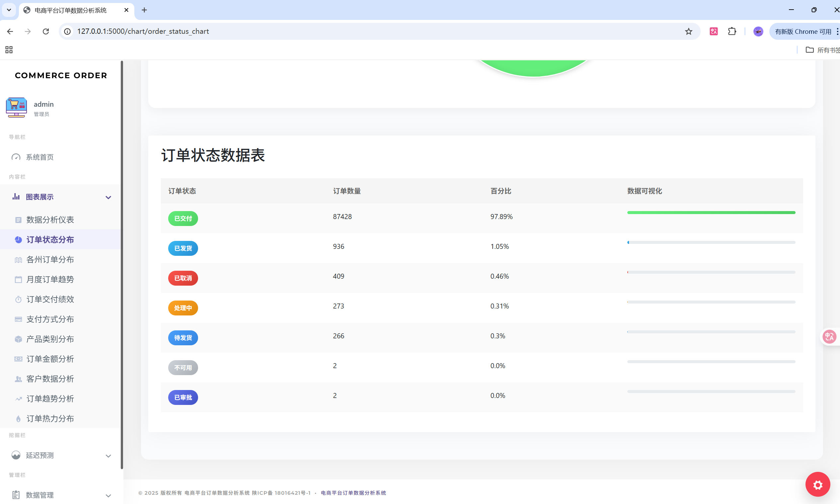View site information icon in address bar
Viewport: 840px width, 504px height.
pyautogui.click(x=67, y=31)
